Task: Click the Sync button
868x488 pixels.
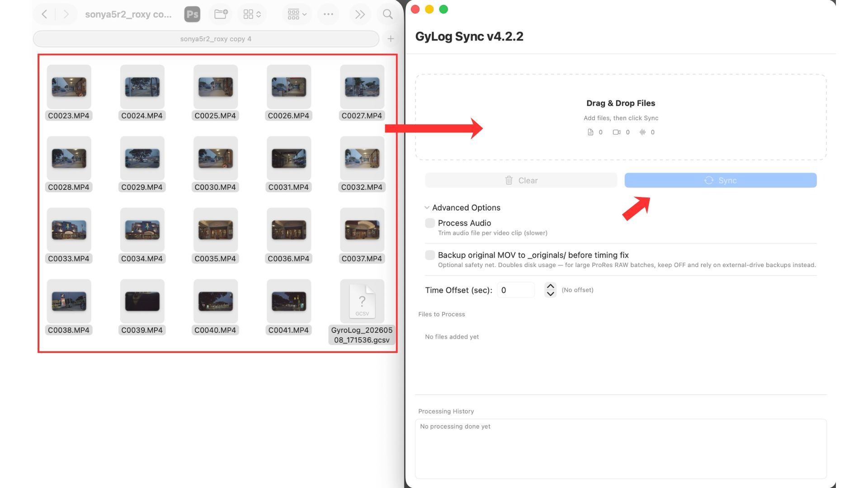Action: tap(720, 180)
